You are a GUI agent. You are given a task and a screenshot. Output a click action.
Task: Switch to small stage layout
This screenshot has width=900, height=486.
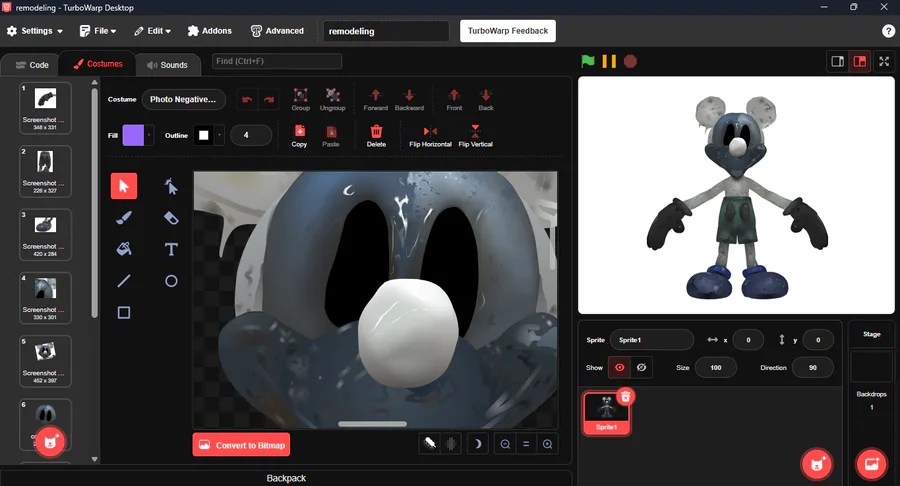(837, 61)
